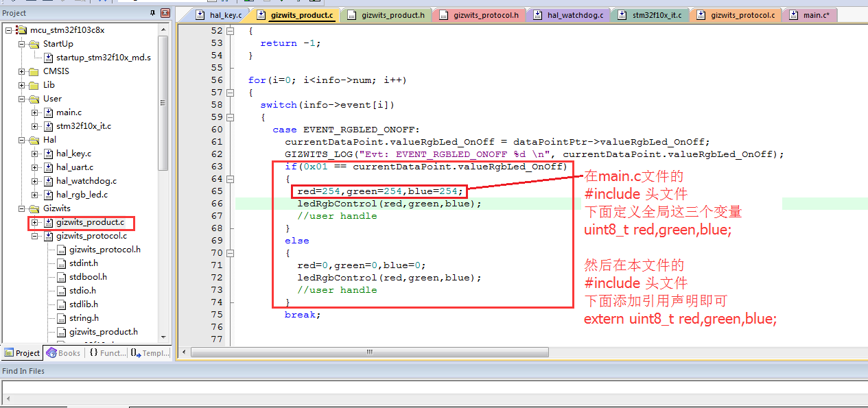Click the hal_rgb_led.c file icon
The width and height of the screenshot is (868, 408).
pyautogui.click(x=49, y=195)
